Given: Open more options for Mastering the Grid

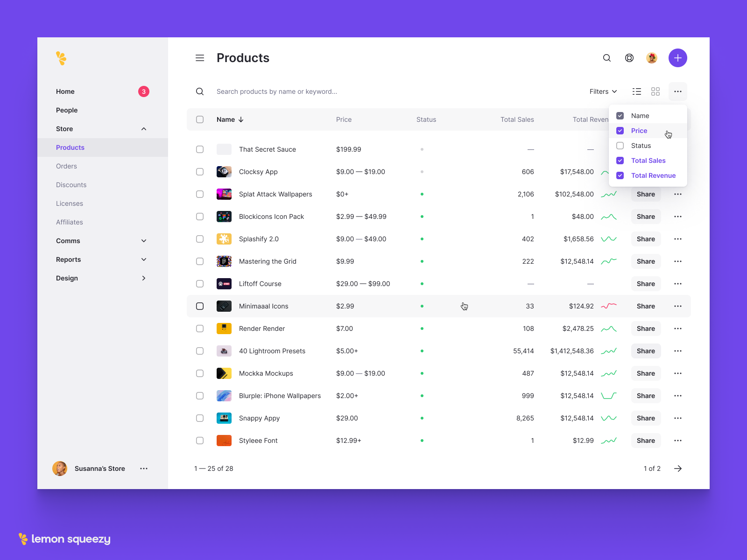Looking at the screenshot, I should pos(678,261).
